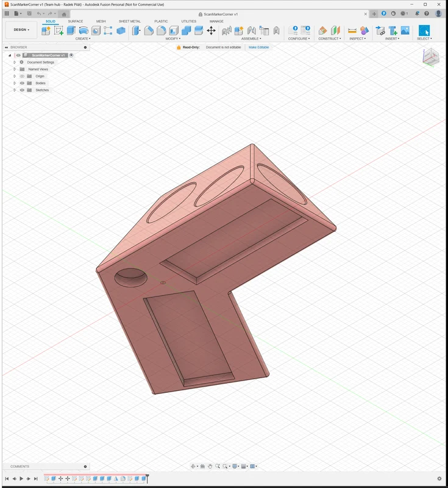
Task: Activate ScanMarkerCorner v1 component radio button
Action: (x=71, y=55)
